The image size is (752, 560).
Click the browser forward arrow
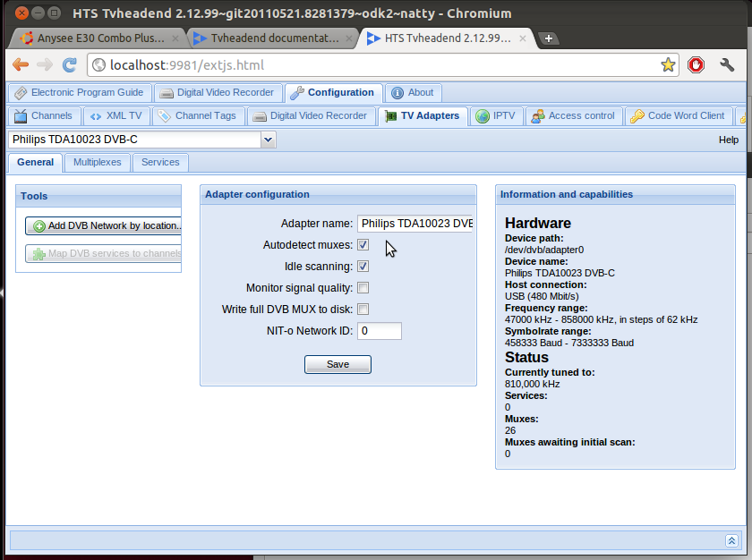(45, 64)
